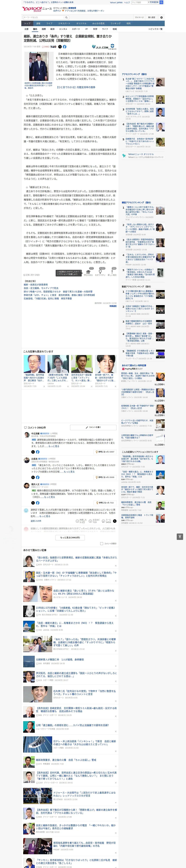Click '参考になった 2535' on 白鳥浩's comment
The width and height of the screenshot is (186, 868).
105,477
